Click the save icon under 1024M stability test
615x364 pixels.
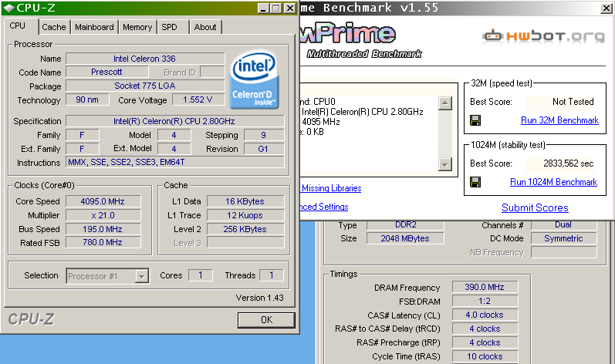(x=475, y=182)
